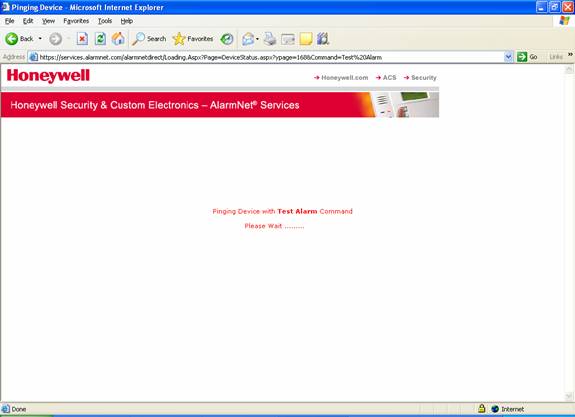
Task: Click the Print icon
Action: tap(270, 39)
